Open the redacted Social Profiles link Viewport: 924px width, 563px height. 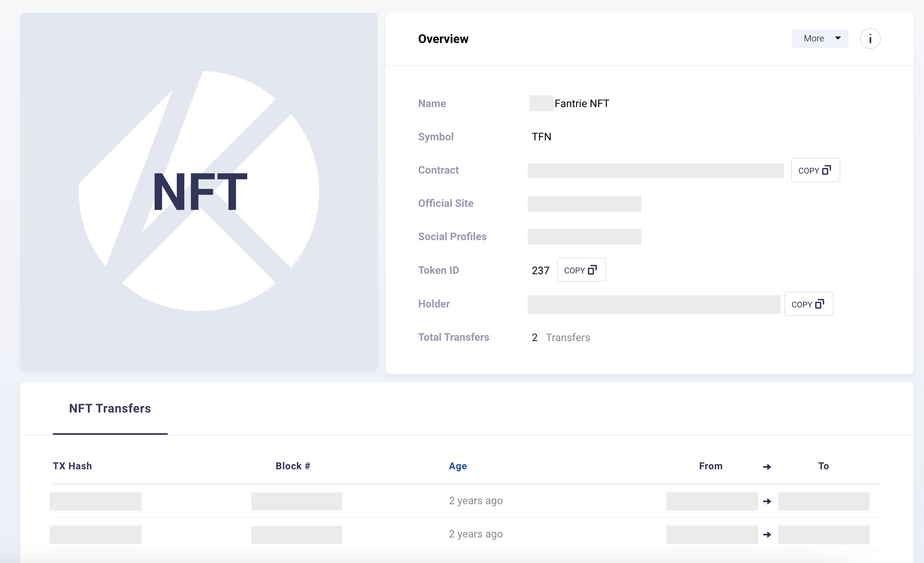pos(584,237)
